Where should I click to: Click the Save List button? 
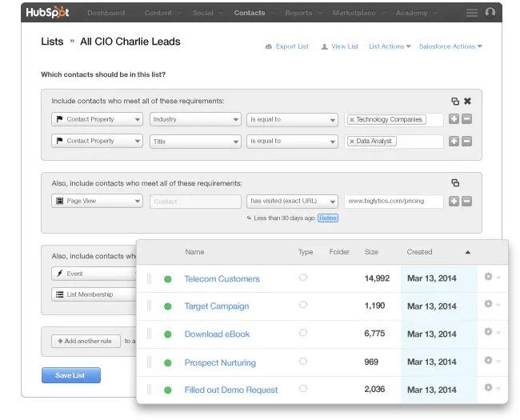[71, 375]
